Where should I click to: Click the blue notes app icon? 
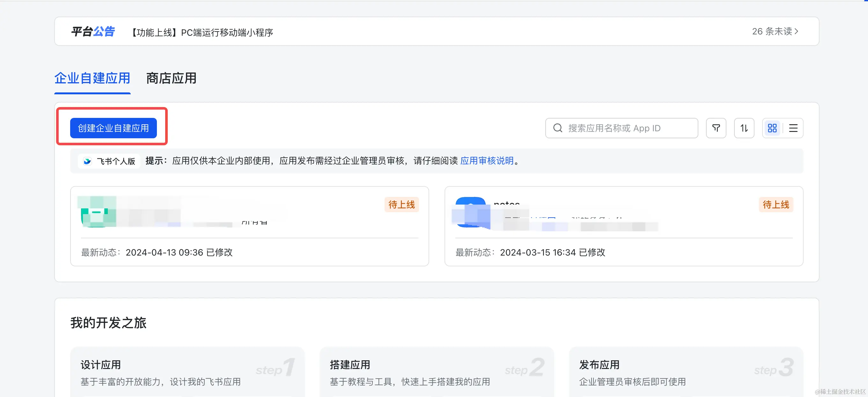click(471, 212)
